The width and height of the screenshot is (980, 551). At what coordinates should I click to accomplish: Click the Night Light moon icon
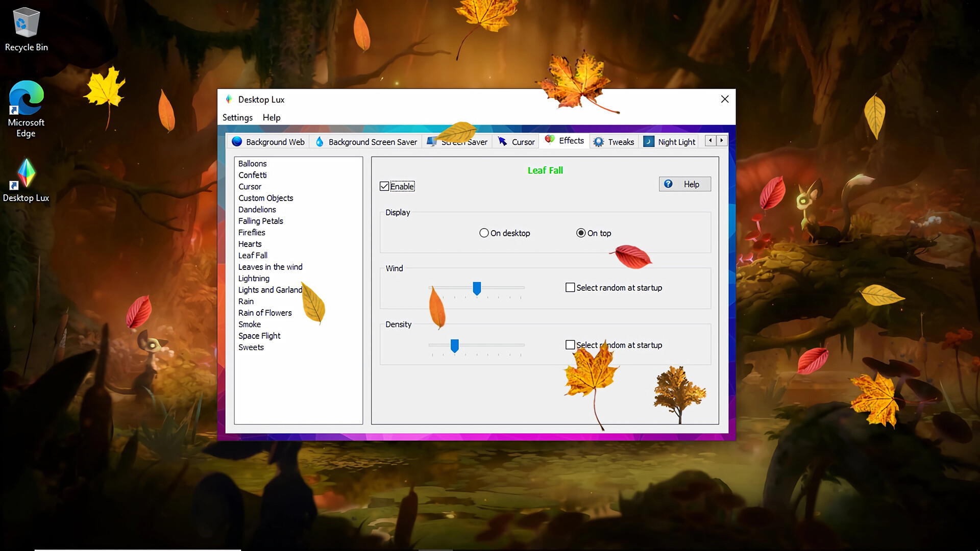pyautogui.click(x=648, y=141)
